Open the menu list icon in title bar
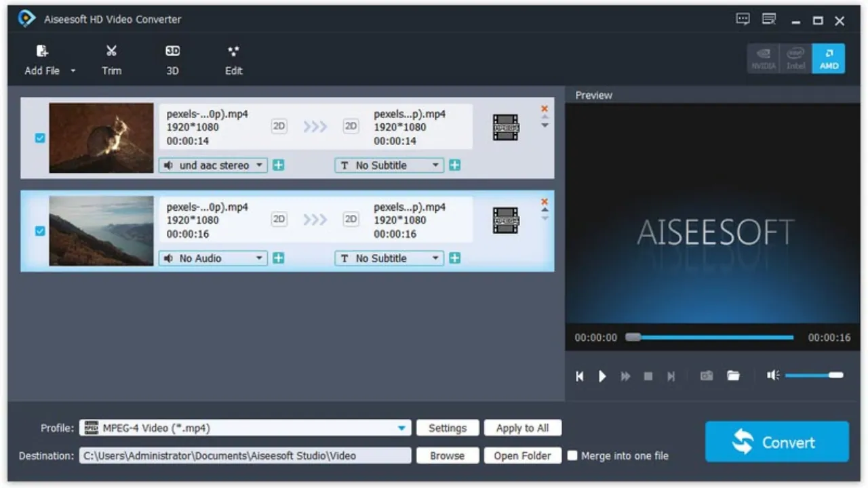 [769, 20]
